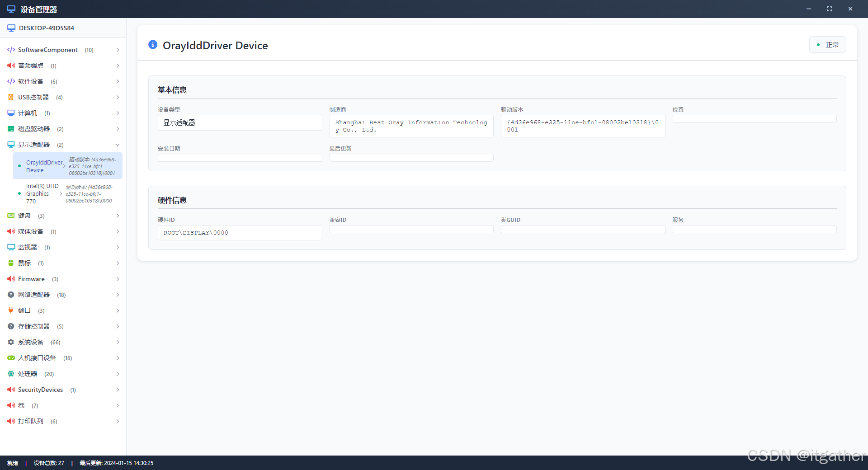Click the 制造商 field with Shanghai Best Oray
Screen dimensions: 868x470
point(411,126)
